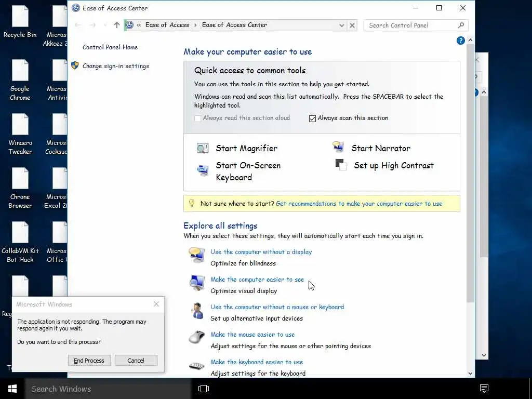Click the Set up High Contrast icon
This screenshot has height=399, width=532.
(341, 165)
